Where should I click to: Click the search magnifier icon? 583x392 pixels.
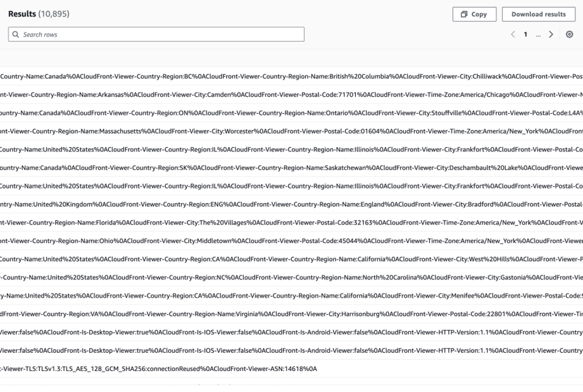[16, 34]
